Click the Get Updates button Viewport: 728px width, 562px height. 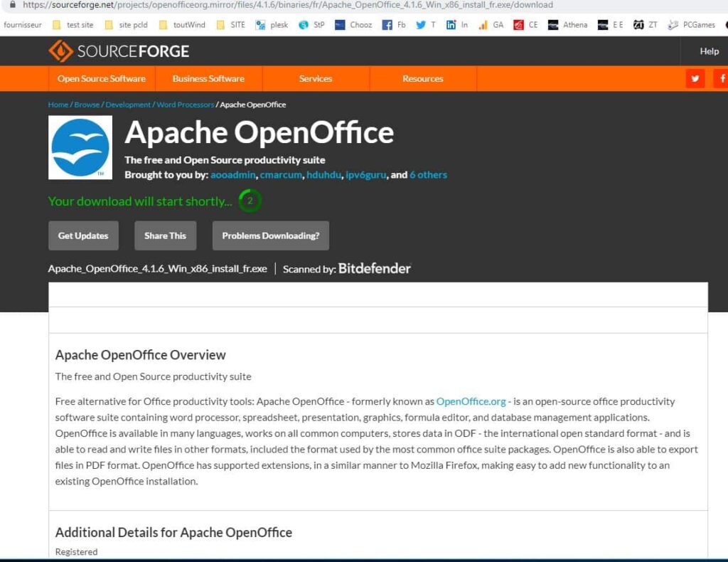pyautogui.click(x=83, y=235)
